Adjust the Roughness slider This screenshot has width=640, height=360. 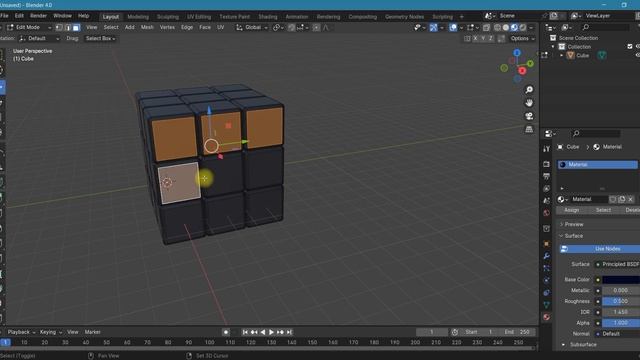click(621, 301)
